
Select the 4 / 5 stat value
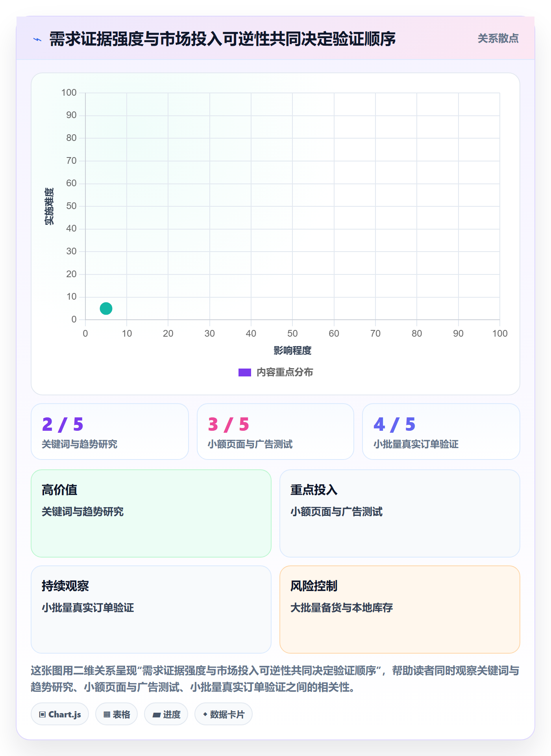tap(394, 424)
